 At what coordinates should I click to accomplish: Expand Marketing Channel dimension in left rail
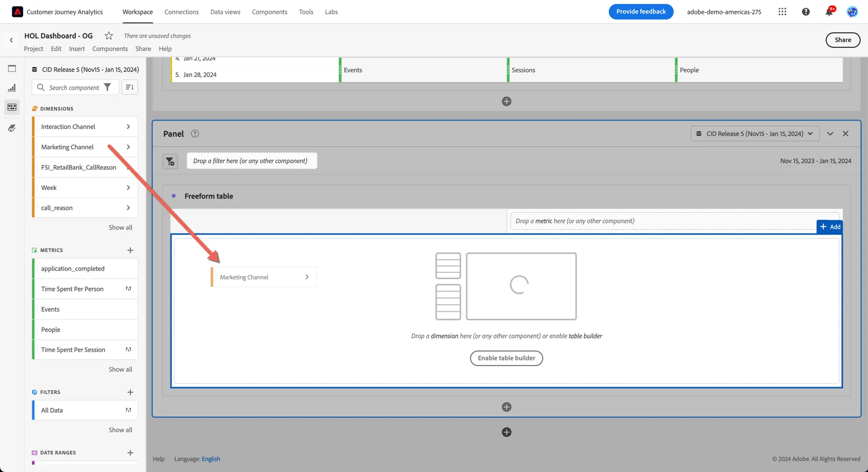[x=128, y=147]
